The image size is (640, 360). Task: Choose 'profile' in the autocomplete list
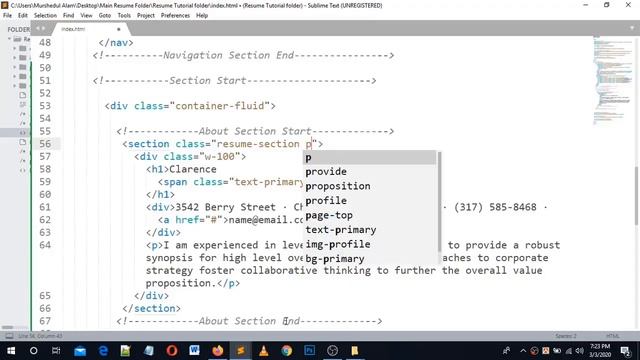click(369, 201)
